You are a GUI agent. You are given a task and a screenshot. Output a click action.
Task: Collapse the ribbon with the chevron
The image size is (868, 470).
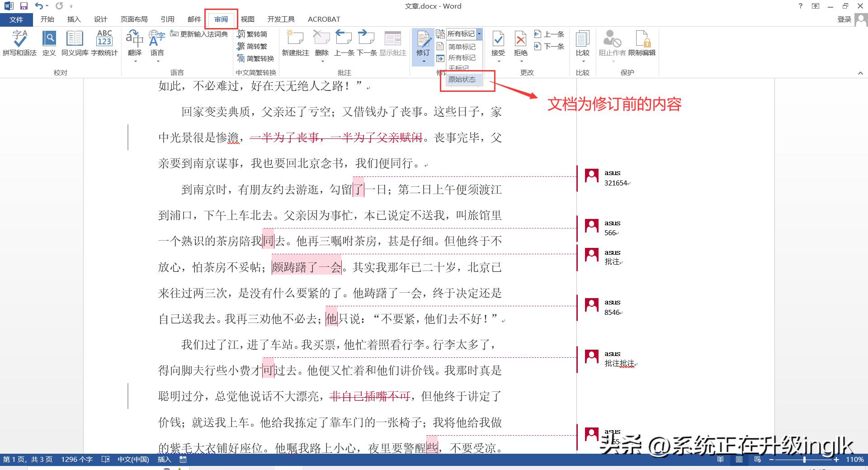tap(860, 73)
